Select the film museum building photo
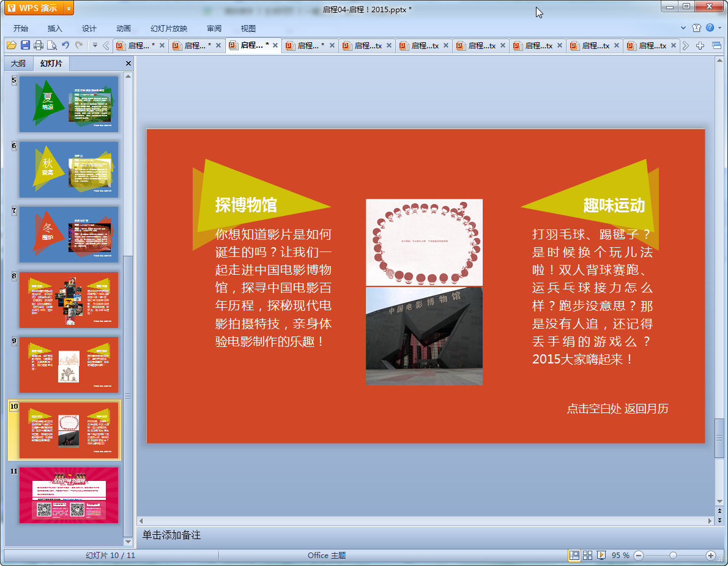Image resolution: width=728 pixels, height=566 pixels. (x=425, y=336)
